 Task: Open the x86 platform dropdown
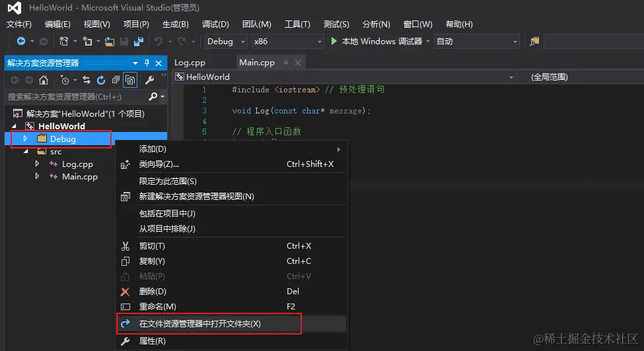tap(287, 42)
